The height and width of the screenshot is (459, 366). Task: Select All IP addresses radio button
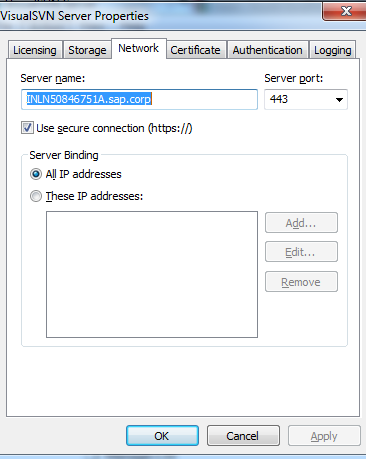click(x=36, y=174)
